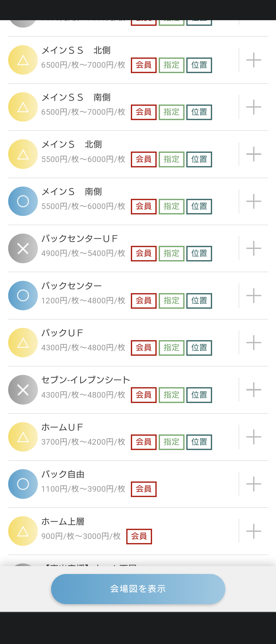Click 会員 tag on バック自由 row

click(144, 489)
